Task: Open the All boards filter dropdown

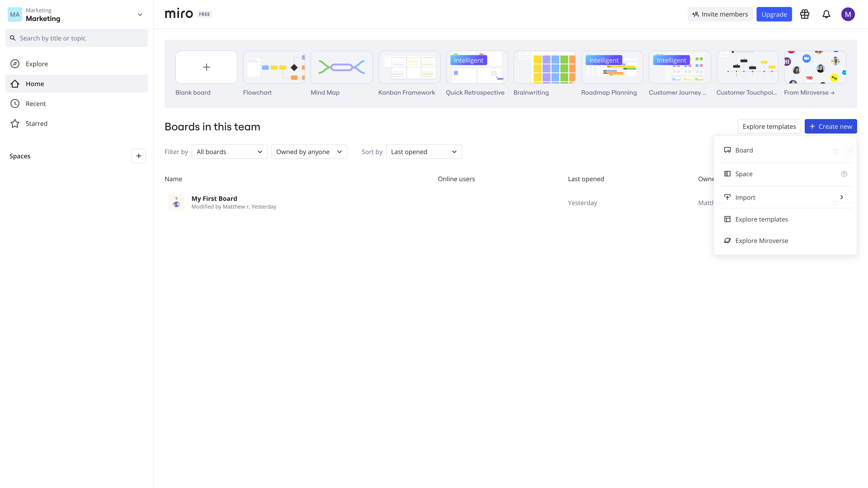Action: (229, 152)
